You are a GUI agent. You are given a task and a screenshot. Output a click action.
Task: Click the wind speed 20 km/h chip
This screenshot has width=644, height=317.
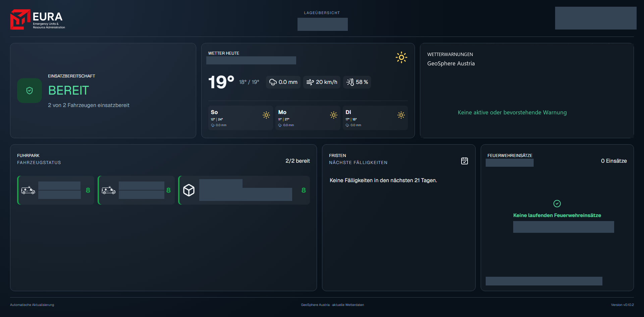coord(322,82)
